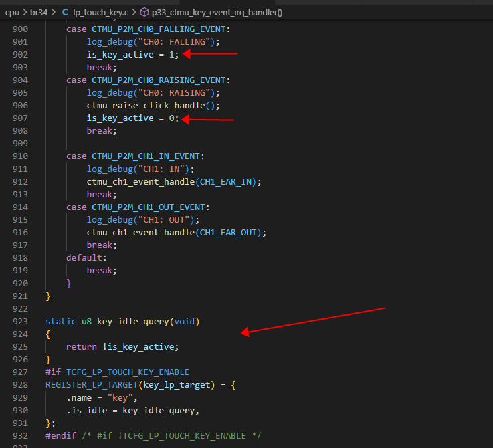Click line number 907 in gutter
Viewport: 493px width, 448px height.
pos(20,118)
